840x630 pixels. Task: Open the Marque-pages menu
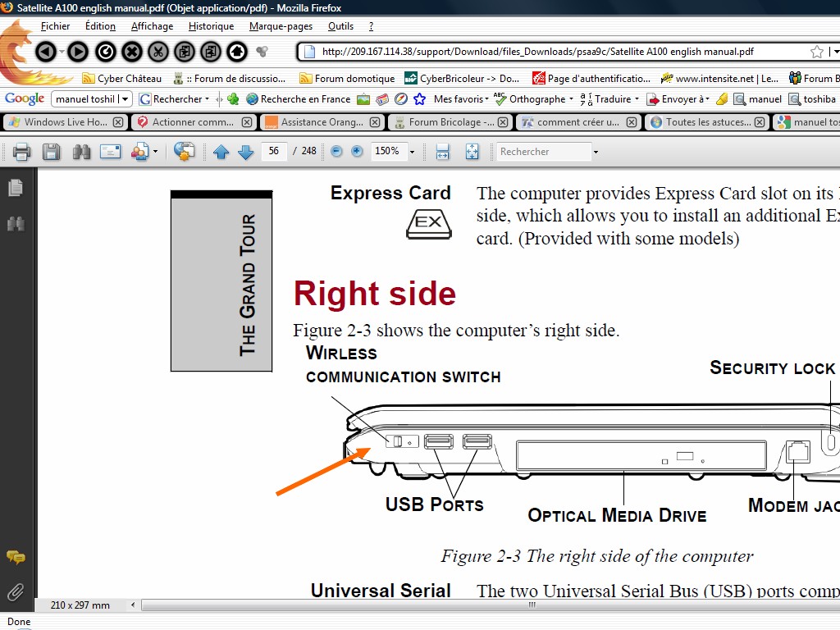pos(281,26)
